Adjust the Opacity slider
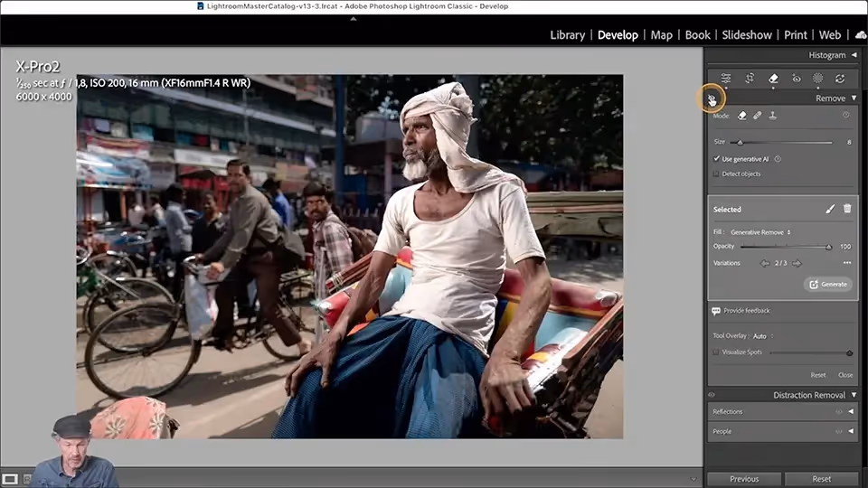This screenshot has height=488, width=868. (x=827, y=247)
